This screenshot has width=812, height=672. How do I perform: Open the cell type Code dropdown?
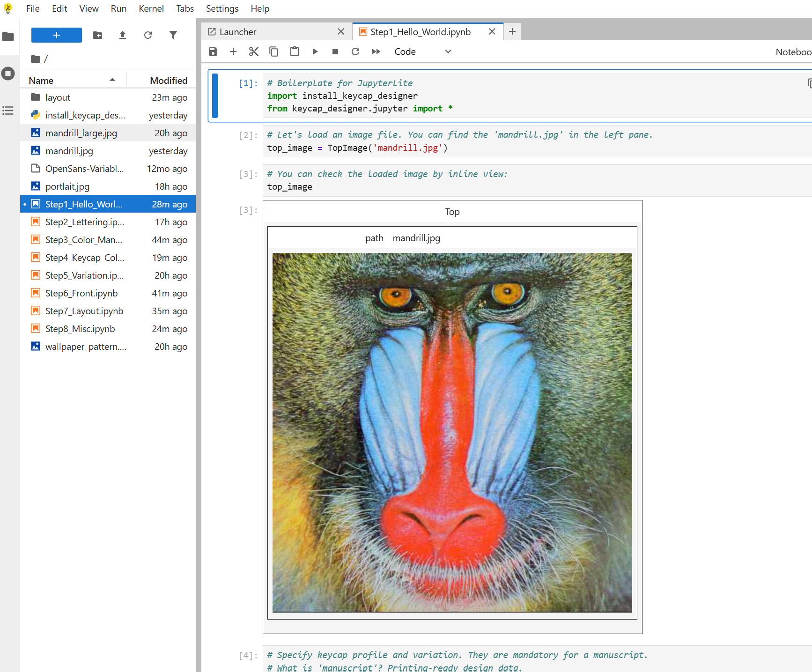423,52
